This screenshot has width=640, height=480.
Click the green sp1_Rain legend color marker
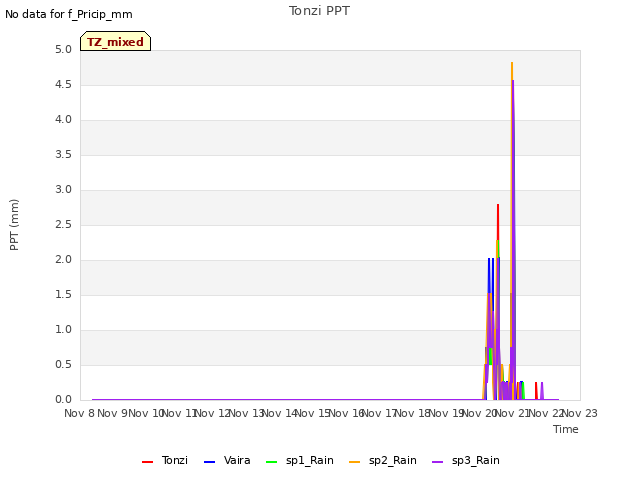coord(271,462)
